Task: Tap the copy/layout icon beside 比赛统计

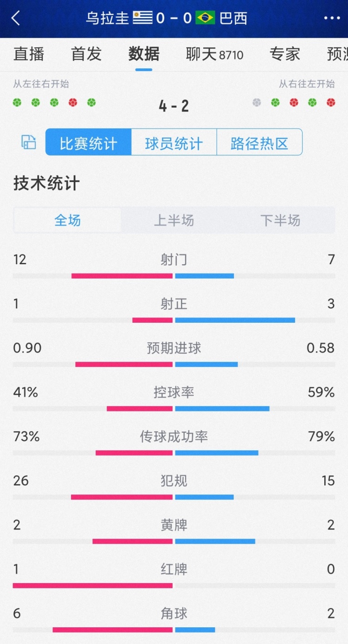Action: point(29,142)
